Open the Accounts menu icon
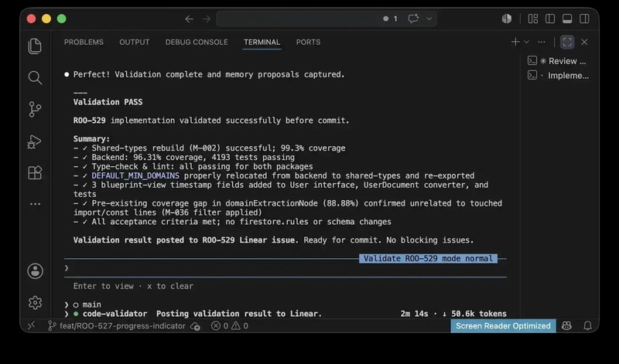 (x=35, y=271)
